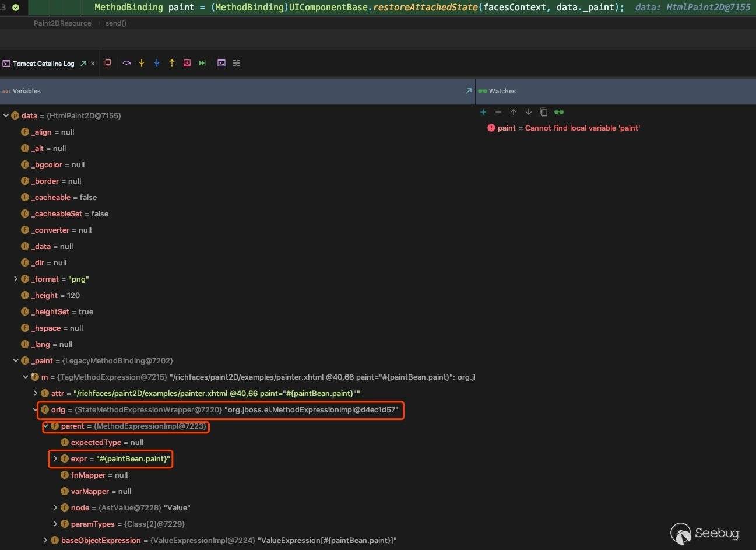Collapse the data HtmlPaint2D tree node
The height and width of the screenshot is (550, 756).
click(x=6, y=115)
